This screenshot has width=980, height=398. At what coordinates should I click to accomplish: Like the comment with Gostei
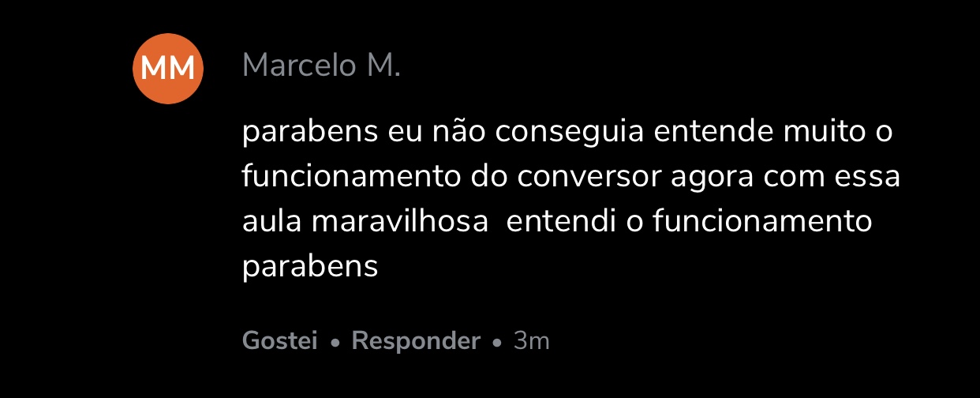tap(280, 341)
